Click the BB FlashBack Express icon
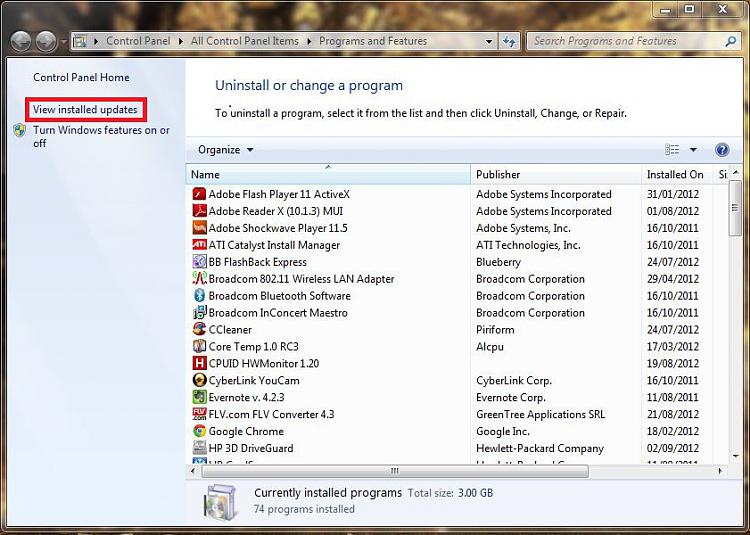750x535 pixels. coord(199,262)
